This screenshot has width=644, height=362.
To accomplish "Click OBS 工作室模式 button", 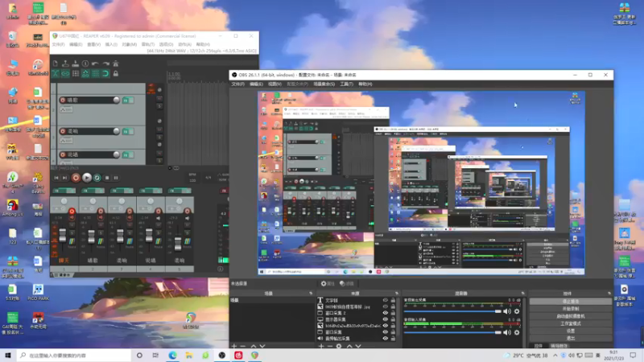I will tap(570, 323).
